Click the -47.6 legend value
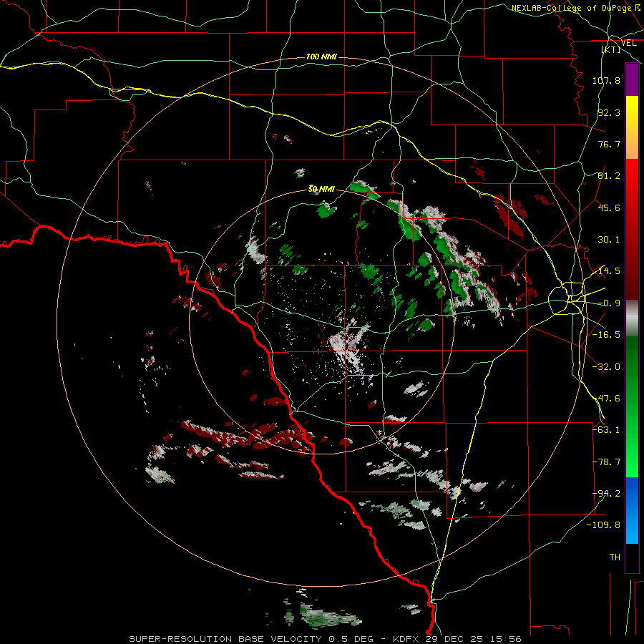Image resolution: width=644 pixels, height=644 pixels. point(606,399)
